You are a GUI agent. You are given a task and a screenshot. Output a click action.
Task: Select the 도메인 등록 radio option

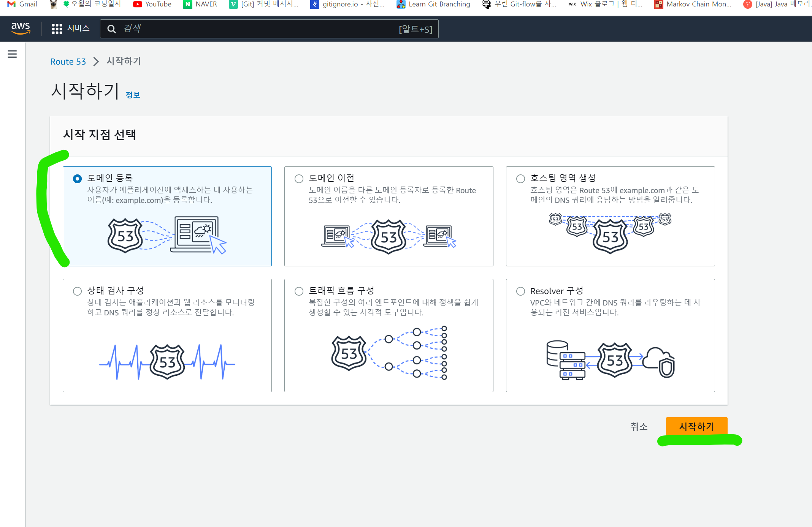(x=77, y=179)
